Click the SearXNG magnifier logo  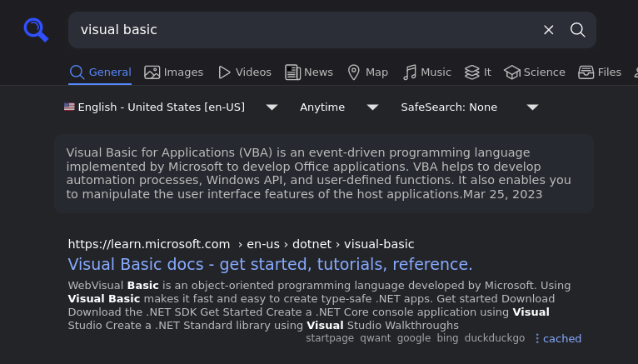coord(36,30)
